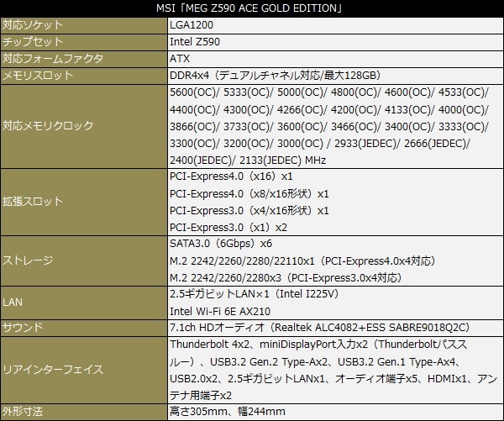Select the '対応フォームファクタ' label
Image resolution: width=504 pixels, height=421 pixels.
tap(53, 59)
